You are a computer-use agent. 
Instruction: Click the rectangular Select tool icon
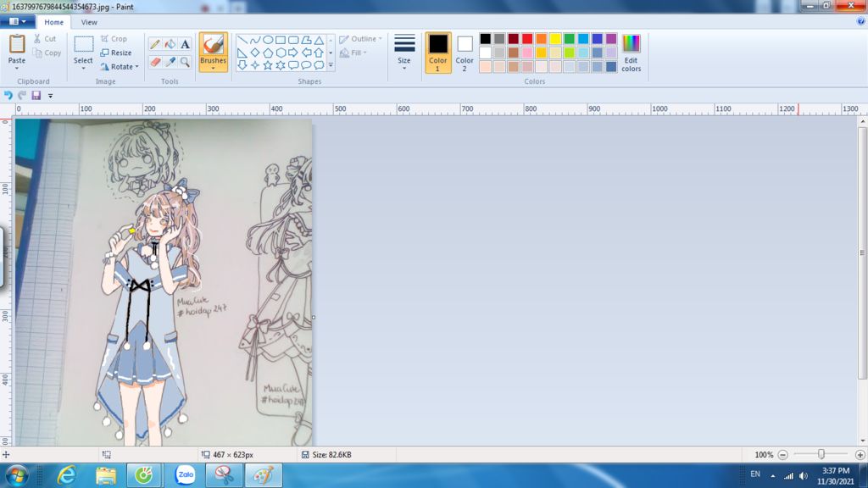point(84,44)
